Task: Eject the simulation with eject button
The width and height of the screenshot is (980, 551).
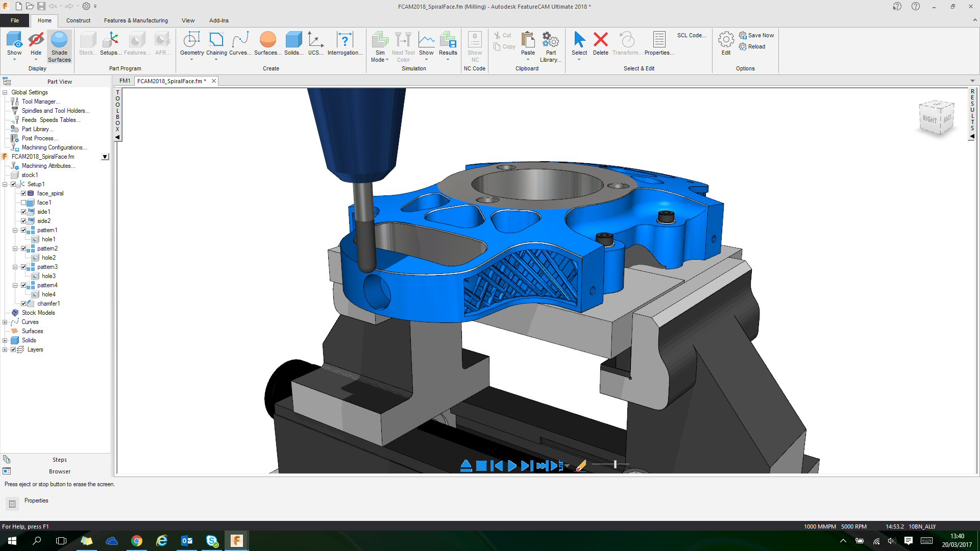Action: tap(466, 466)
